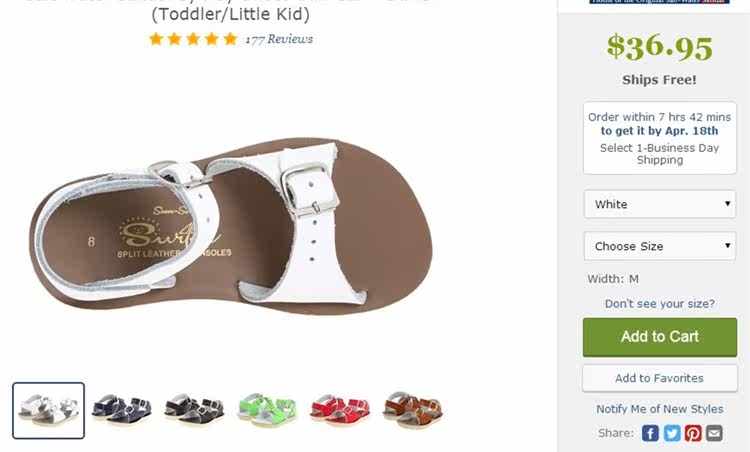The width and height of the screenshot is (750, 452).
Task: Click the Add to Favorites button
Action: (660, 378)
